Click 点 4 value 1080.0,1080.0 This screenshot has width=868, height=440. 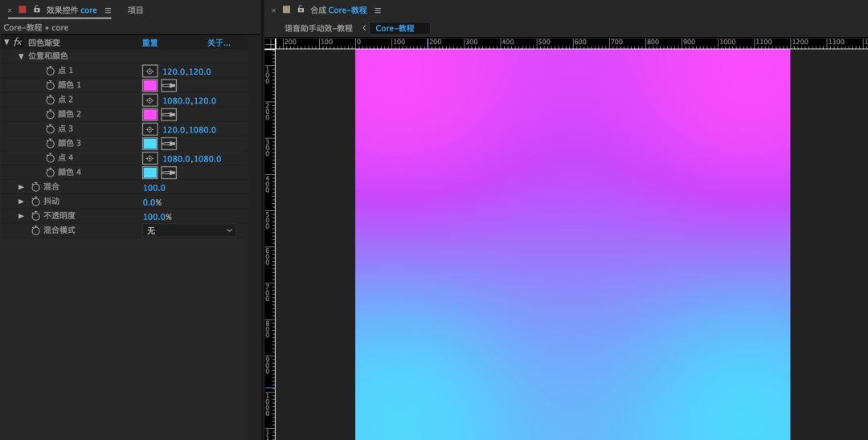(x=192, y=159)
